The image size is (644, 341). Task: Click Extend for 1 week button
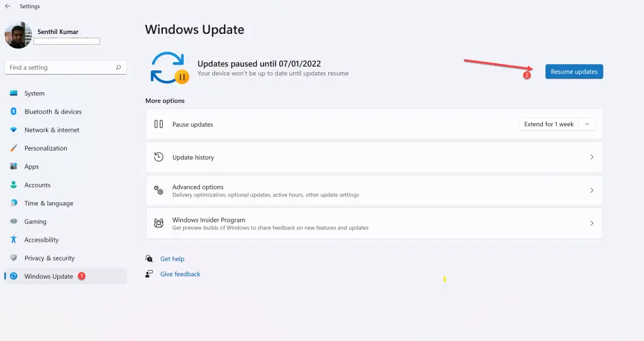548,124
